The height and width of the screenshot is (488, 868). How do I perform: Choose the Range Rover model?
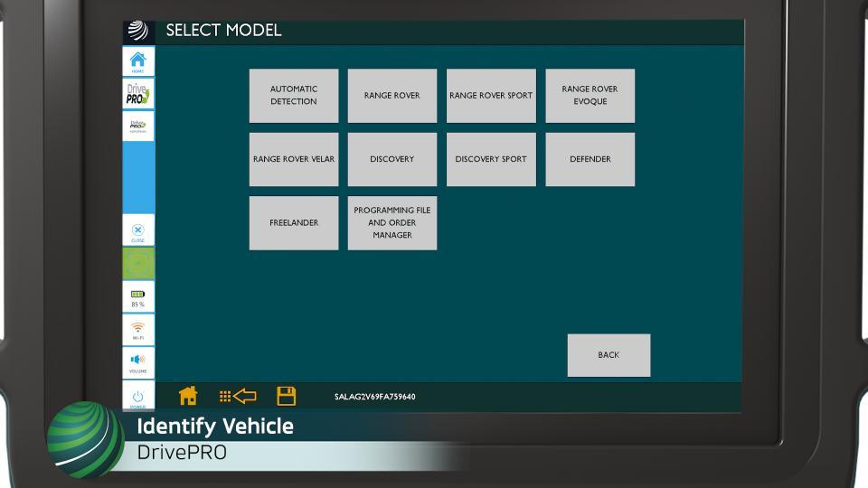coord(392,96)
